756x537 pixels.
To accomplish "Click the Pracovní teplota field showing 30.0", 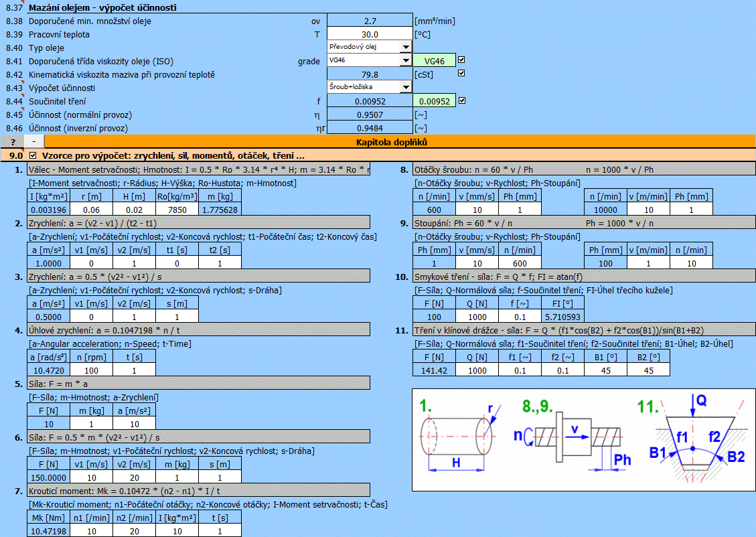I will tap(370, 34).
